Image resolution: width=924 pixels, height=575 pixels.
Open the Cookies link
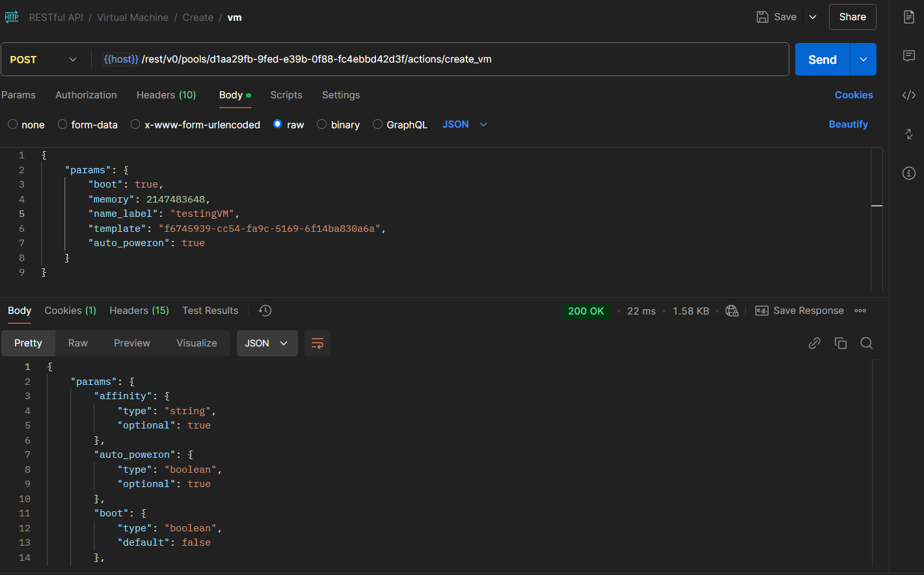pos(854,95)
